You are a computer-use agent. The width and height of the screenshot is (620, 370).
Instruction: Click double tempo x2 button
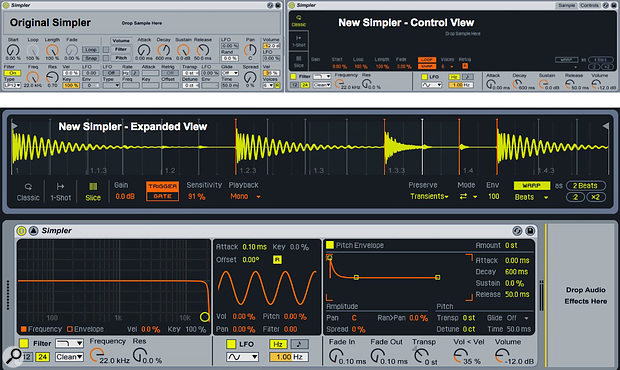595,197
